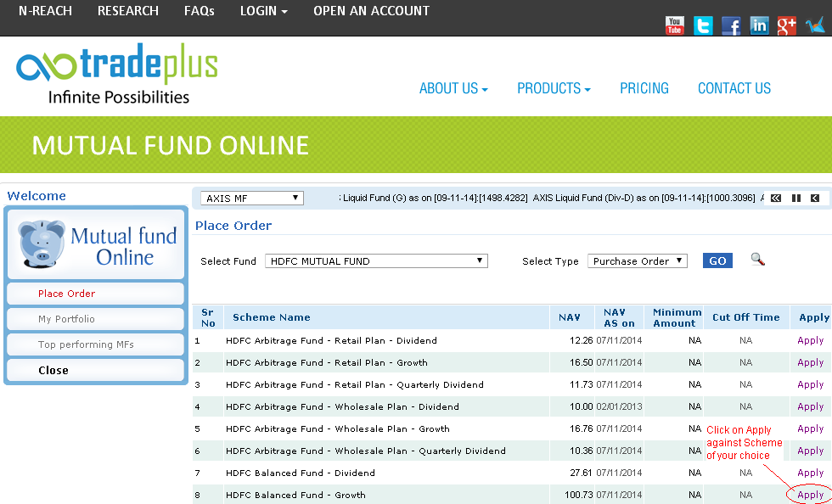Click the piggy bank Mutual fund Online image
The height and width of the screenshot is (504, 832).
click(x=95, y=244)
